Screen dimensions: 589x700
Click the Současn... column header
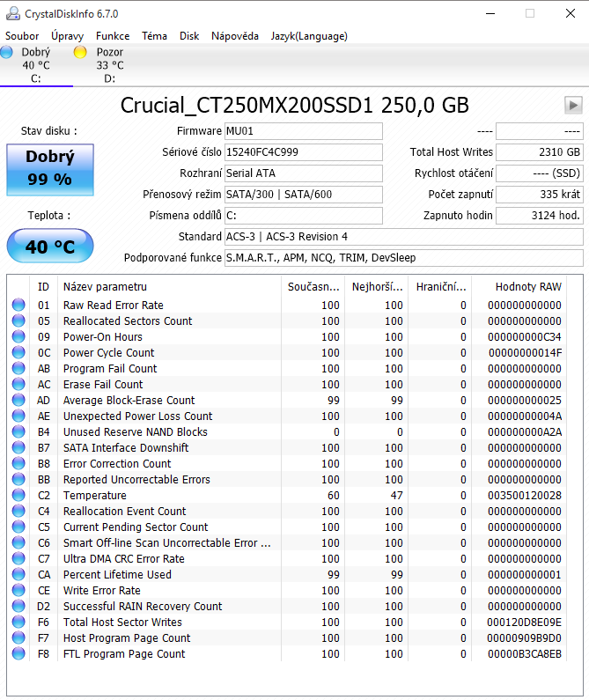tap(313, 287)
